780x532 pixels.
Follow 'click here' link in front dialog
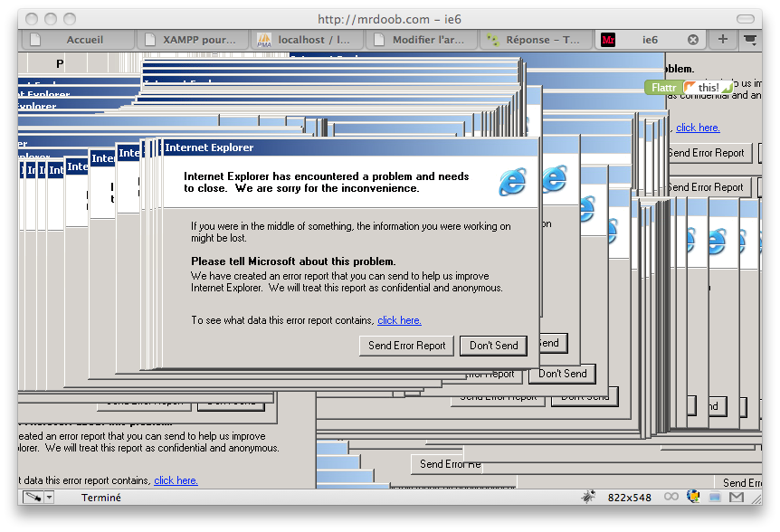tap(399, 320)
